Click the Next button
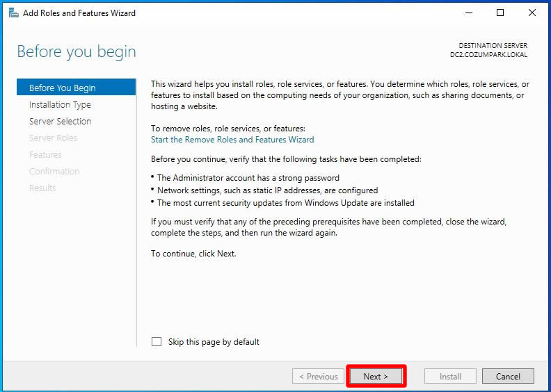551x392 pixels. coord(376,376)
